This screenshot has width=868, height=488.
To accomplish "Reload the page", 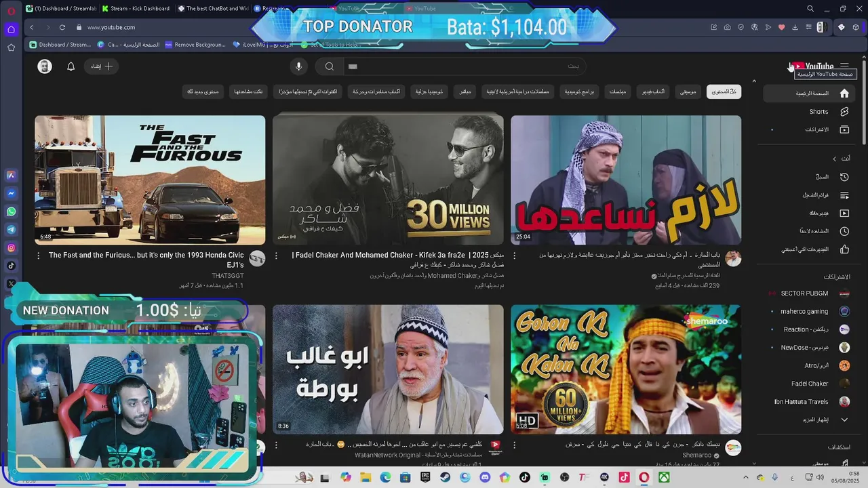I will pyautogui.click(x=62, y=27).
